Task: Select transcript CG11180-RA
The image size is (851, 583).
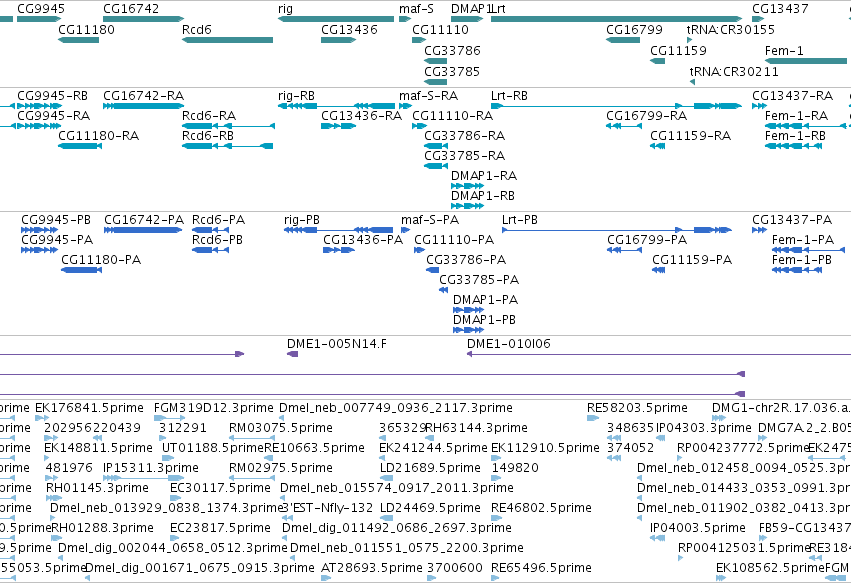Action: pos(99,136)
